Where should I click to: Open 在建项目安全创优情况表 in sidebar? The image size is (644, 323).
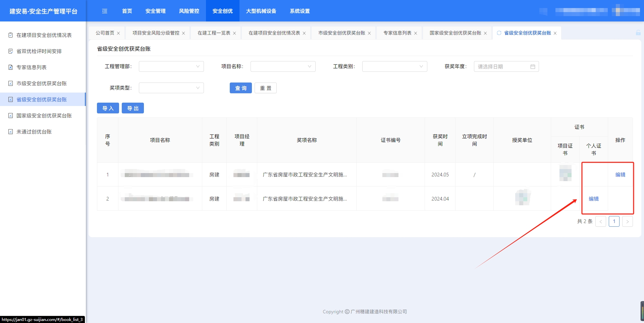[x=44, y=35]
